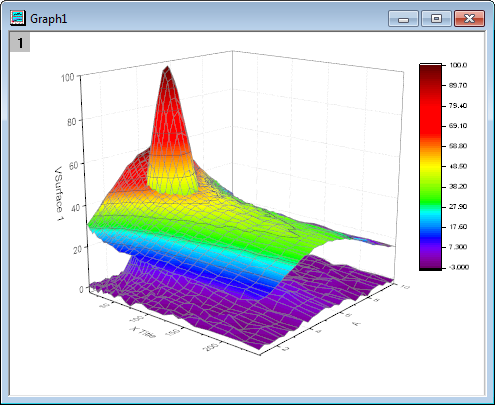Image resolution: width=495 pixels, height=405 pixels.
Task: Click the 20 tick label on Z axis
Action: 77,249
